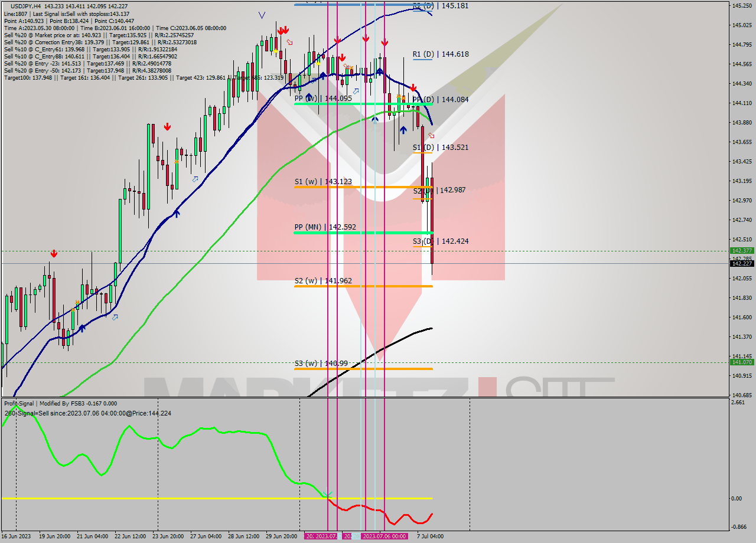Image resolution: width=756 pixels, height=543 pixels.
Task: Click the PP (MN) | 142.592 label
Action: (325, 227)
